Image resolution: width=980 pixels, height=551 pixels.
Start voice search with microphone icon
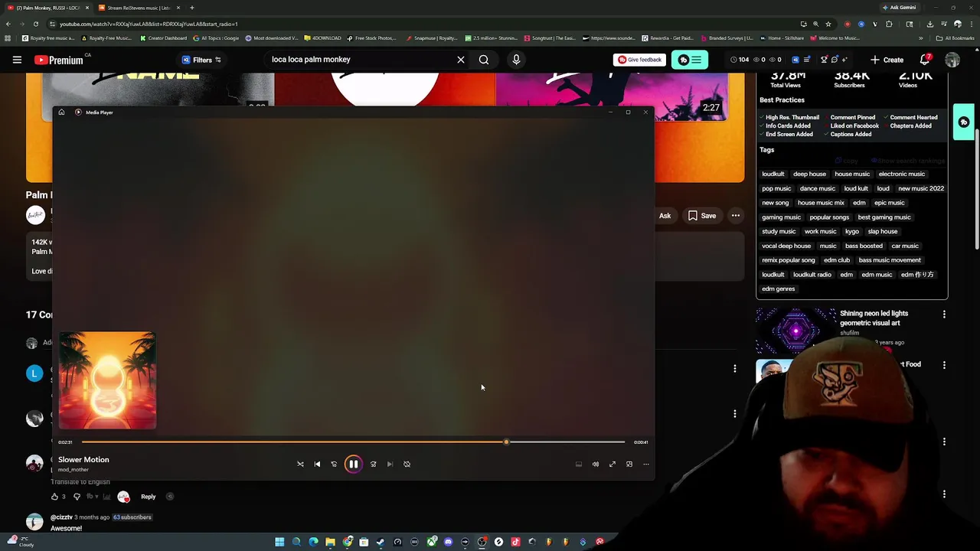(516, 60)
